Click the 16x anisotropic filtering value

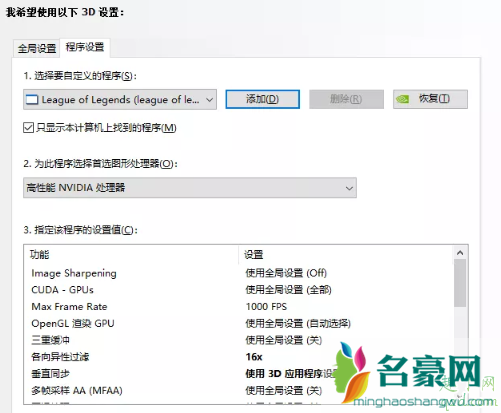click(x=254, y=357)
